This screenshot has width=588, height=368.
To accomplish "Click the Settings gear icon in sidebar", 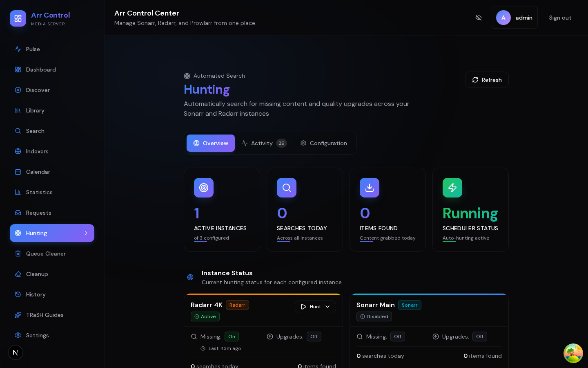I will pyautogui.click(x=18, y=335).
